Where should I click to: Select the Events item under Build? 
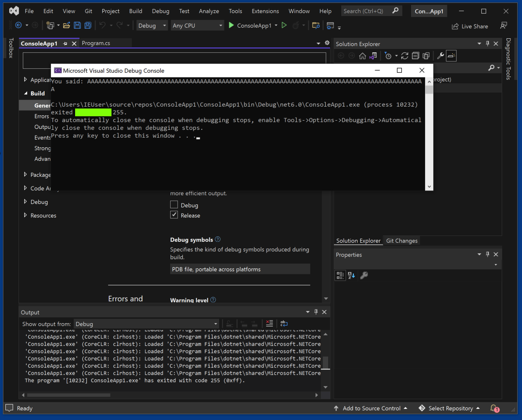(42, 138)
